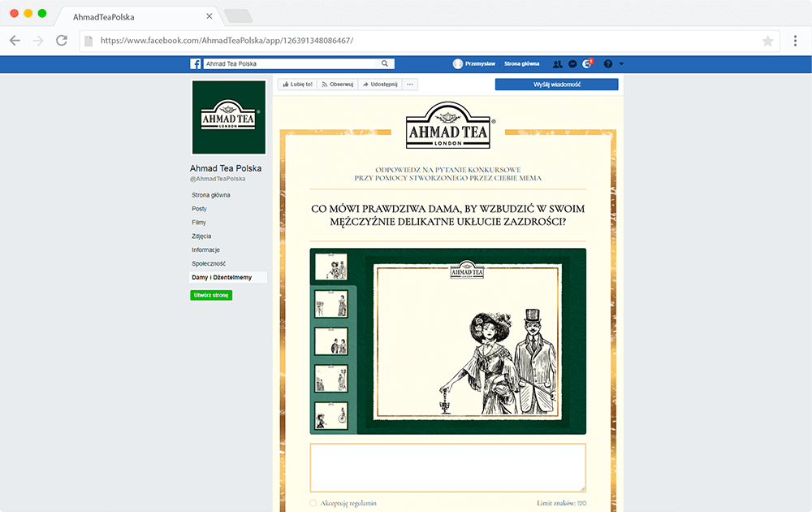Select the third meme thumbnail

click(331, 341)
